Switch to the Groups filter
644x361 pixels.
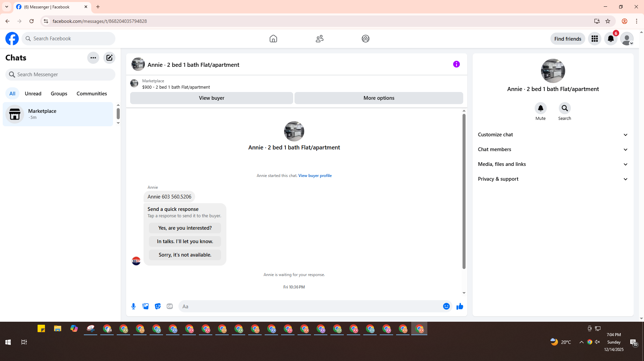[59, 94]
